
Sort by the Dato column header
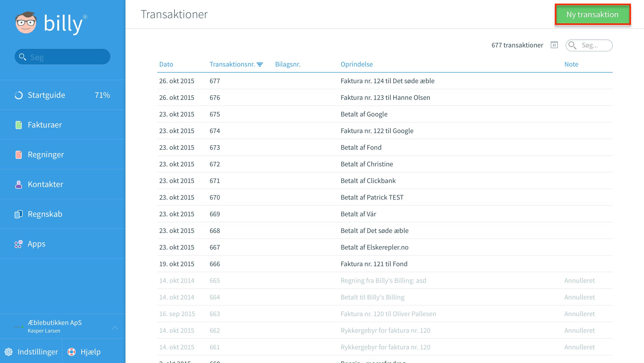(x=166, y=64)
